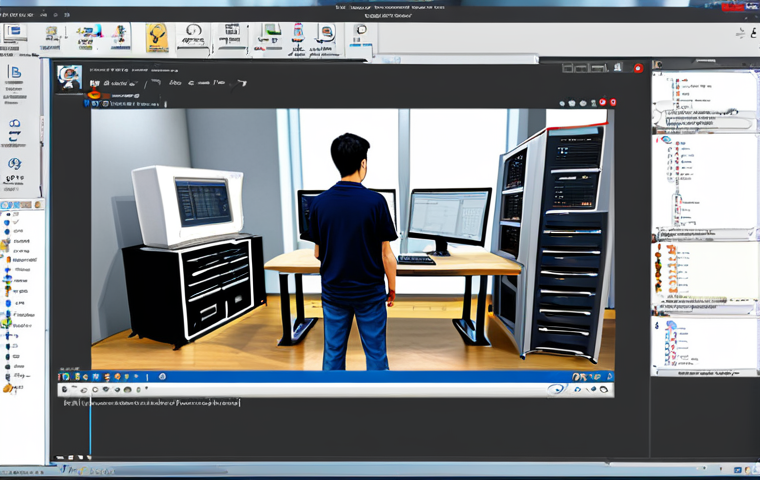Click the blue tray icon at the taskbar's right
This screenshot has width=760, height=480.
click(737, 470)
